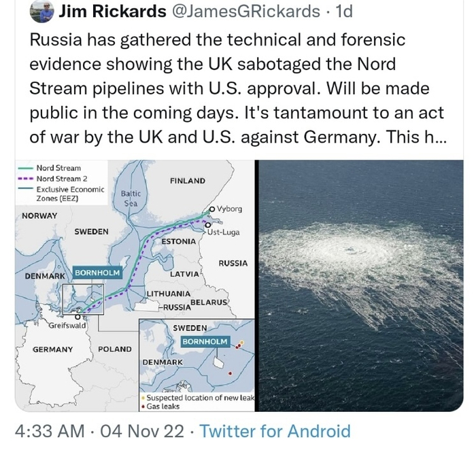Click the Exclusive Economic Zones legend entry
476x450 pixels.
pyautogui.click(x=65, y=193)
